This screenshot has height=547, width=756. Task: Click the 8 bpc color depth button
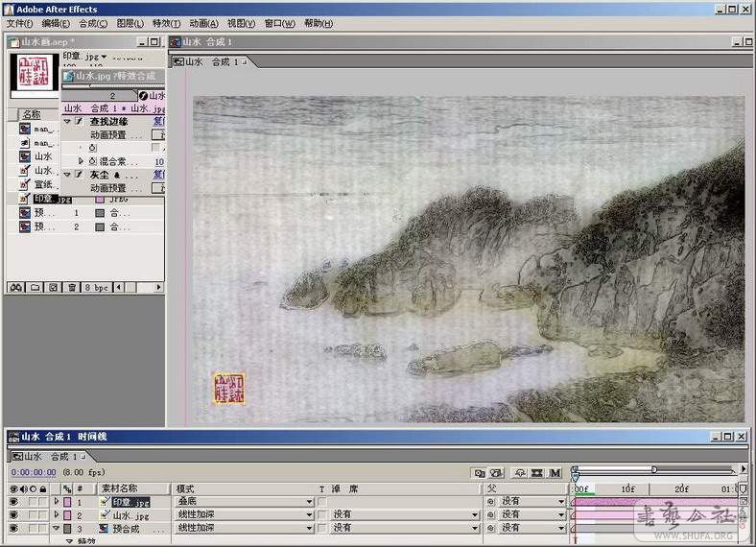[x=97, y=287]
